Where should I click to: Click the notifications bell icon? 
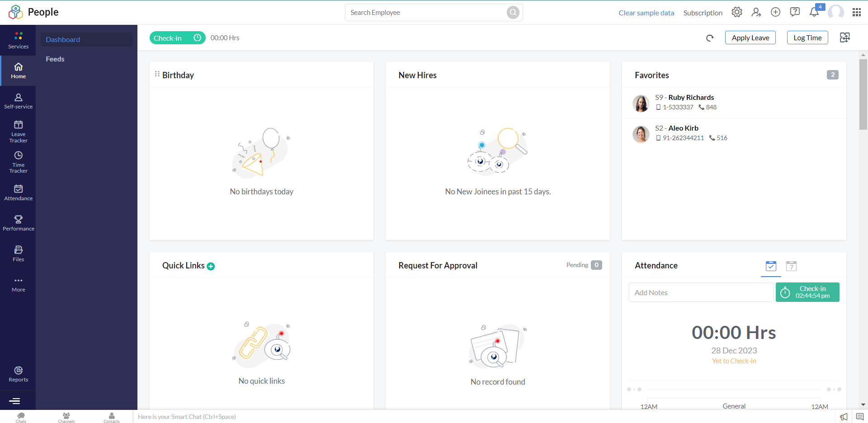click(814, 12)
